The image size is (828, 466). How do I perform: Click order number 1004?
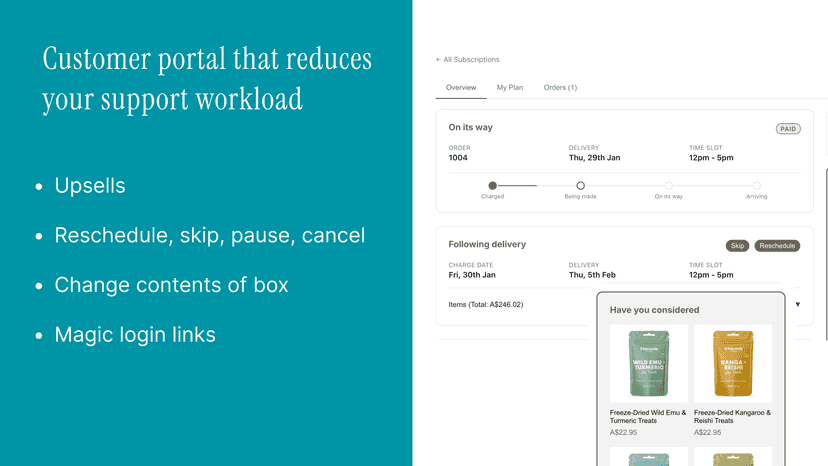(x=458, y=158)
